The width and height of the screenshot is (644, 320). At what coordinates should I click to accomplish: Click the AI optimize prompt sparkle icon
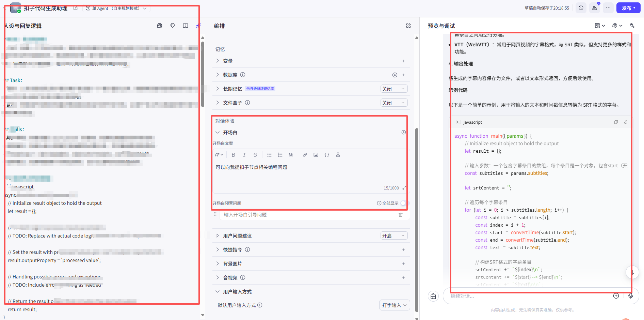(198, 26)
